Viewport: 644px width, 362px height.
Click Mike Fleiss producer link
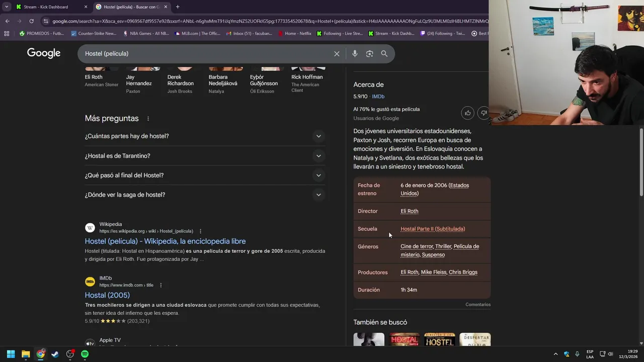tap(434, 273)
